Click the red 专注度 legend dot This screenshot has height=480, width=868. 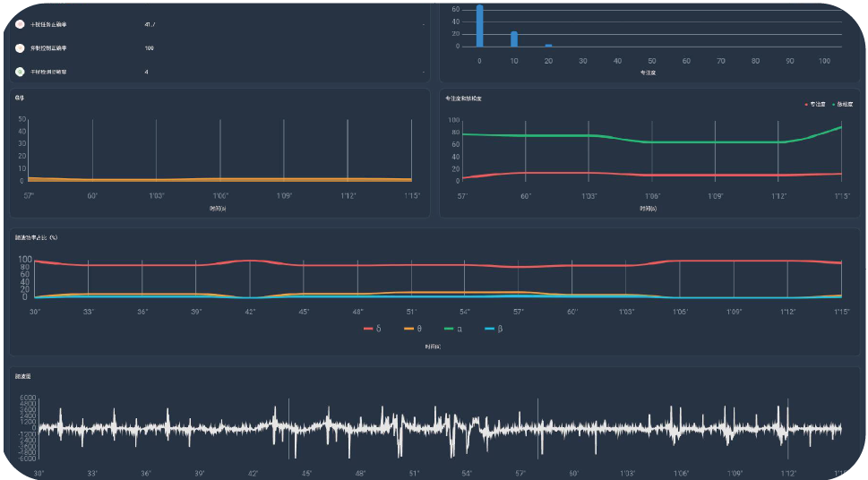[x=806, y=105]
